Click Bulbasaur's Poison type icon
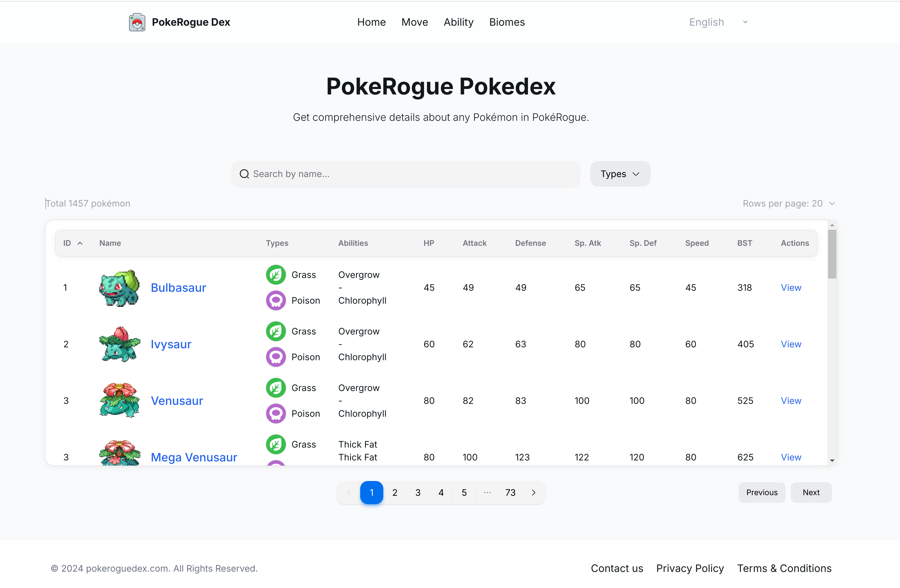 (x=276, y=300)
